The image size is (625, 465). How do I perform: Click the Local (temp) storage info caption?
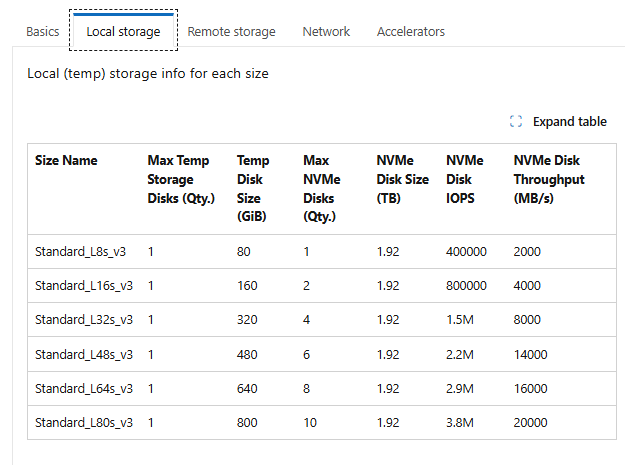tap(148, 74)
